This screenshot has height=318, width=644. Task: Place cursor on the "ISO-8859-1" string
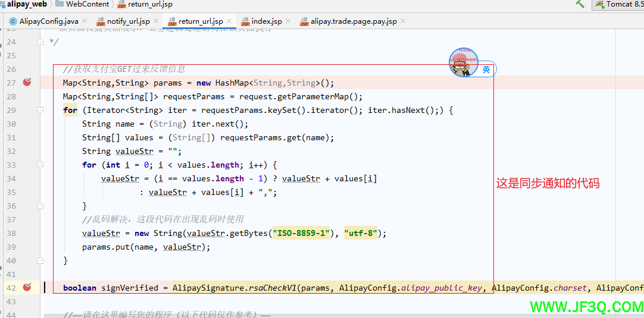point(301,233)
